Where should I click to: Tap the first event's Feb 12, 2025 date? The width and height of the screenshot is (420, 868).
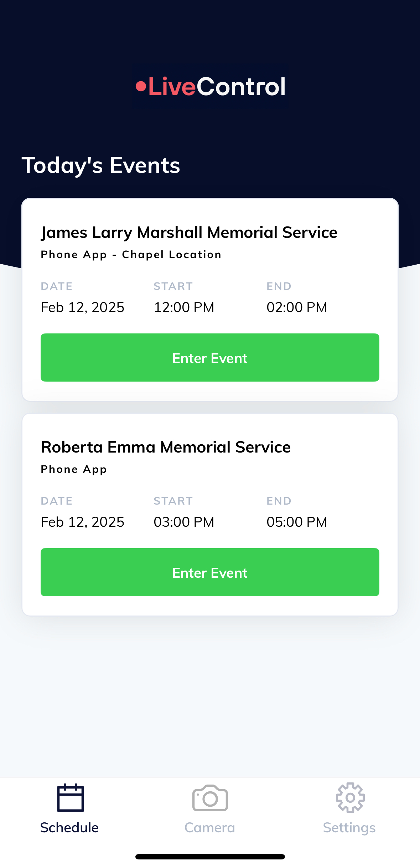pos(83,307)
